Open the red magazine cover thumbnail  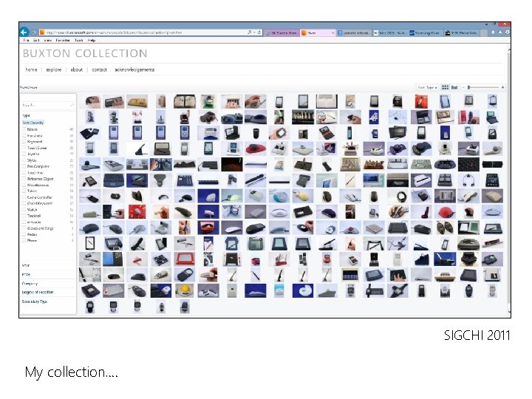point(421,101)
